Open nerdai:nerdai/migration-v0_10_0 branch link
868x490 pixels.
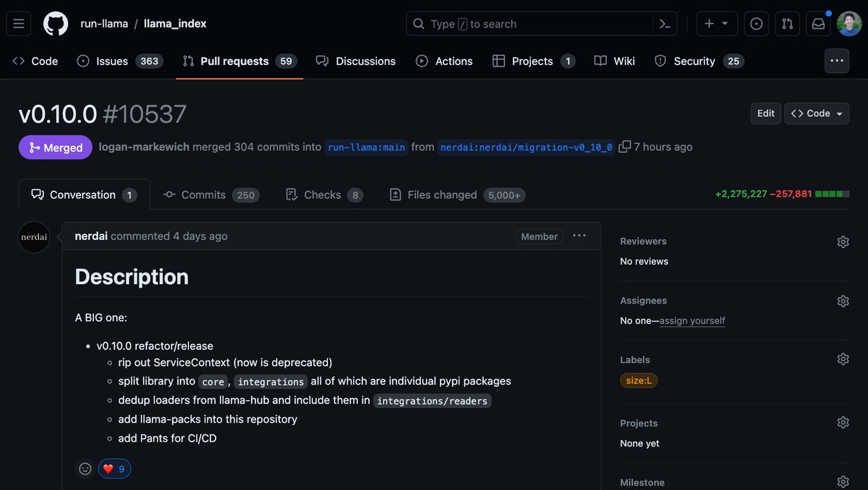[527, 147]
